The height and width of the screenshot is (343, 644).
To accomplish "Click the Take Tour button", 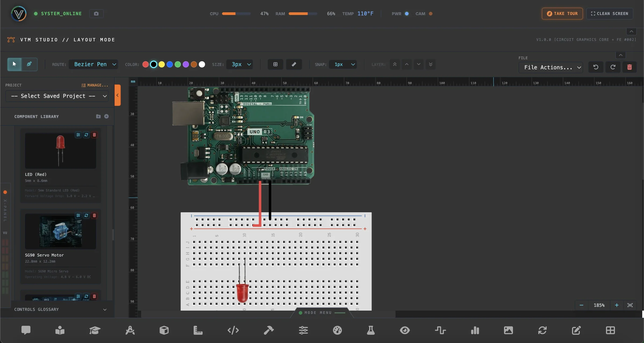I will pyautogui.click(x=562, y=14).
